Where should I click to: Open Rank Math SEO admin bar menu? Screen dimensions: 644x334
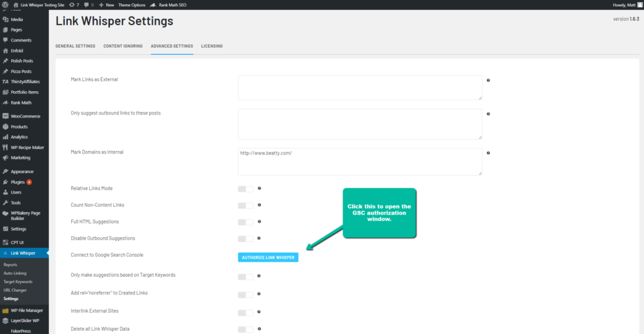click(x=169, y=5)
